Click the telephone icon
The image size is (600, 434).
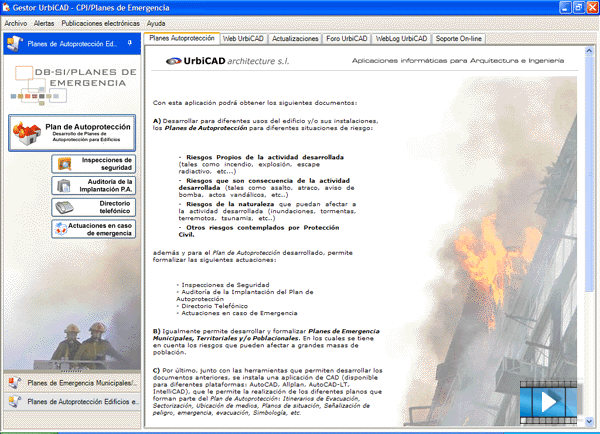click(x=64, y=207)
